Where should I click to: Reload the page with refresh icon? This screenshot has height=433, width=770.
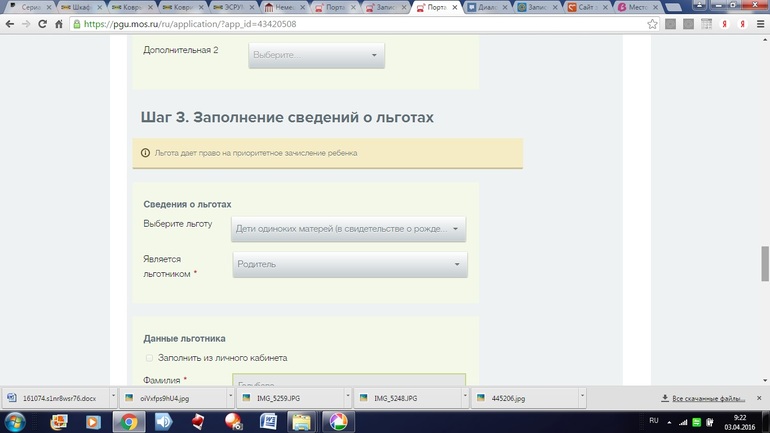tap(43, 24)
